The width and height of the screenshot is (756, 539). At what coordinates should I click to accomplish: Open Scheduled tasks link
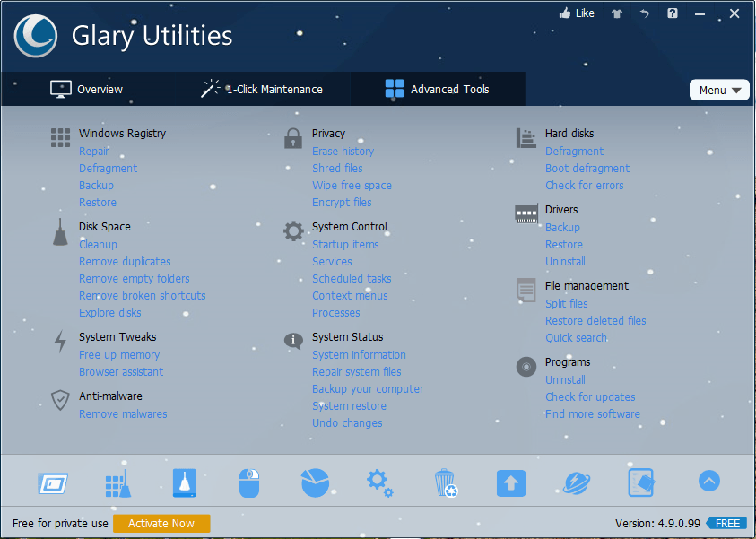(x=352, y=279)
